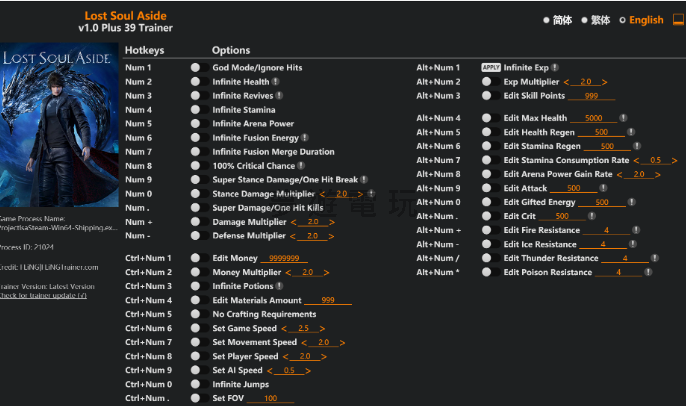Click the Edit Crit value field
Image resolution: width=686 pixels, height=406 pixels.
pyautogui.click(x=562, y=216)
